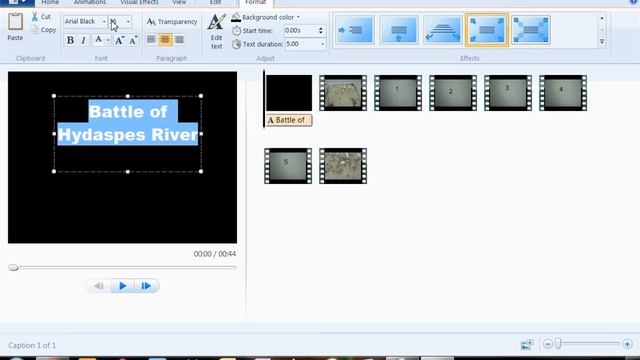This screenshot has width=640, height=360.
Task: Open the View ribbon tab
Action: point(179,2)
